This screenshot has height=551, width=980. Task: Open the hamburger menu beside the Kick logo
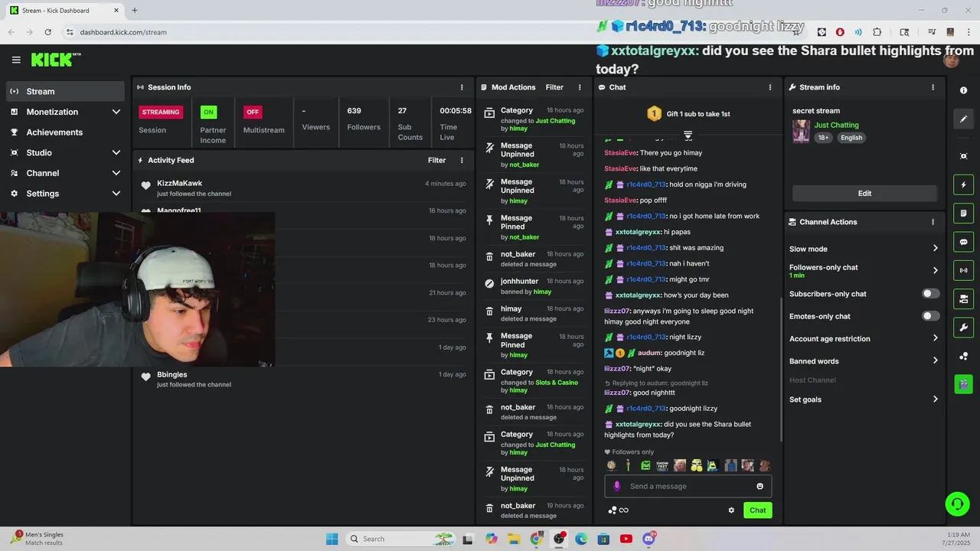16,60
